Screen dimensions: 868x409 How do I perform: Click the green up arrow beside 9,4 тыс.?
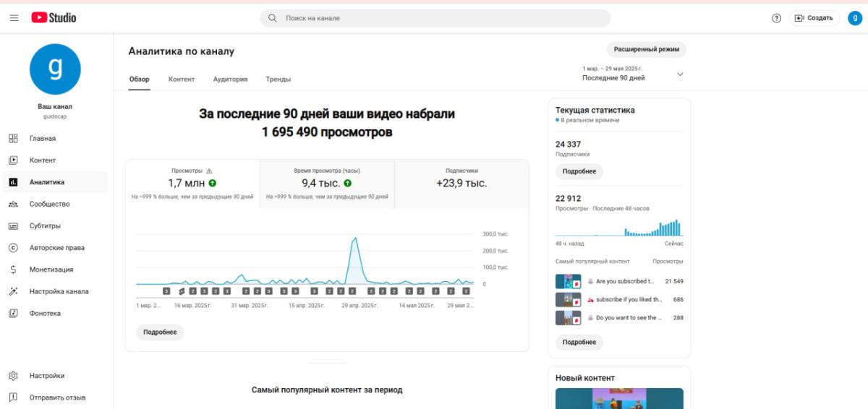point(347,184)
